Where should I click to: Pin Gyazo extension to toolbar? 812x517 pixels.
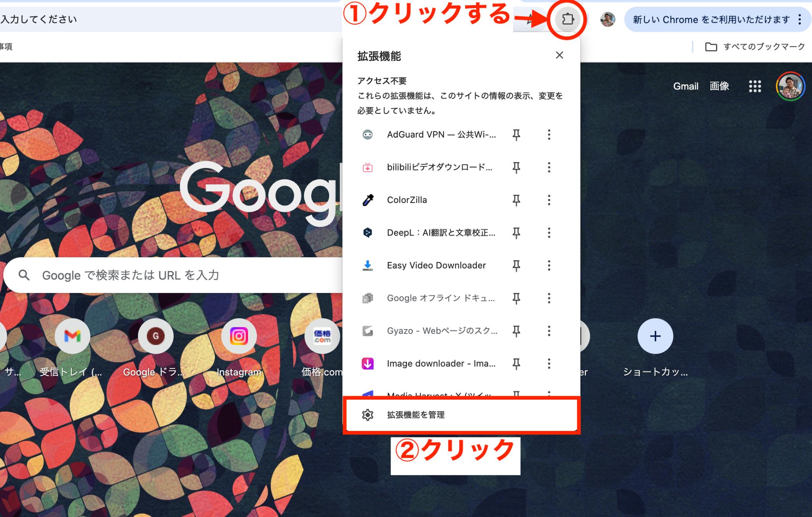(516, 331)
